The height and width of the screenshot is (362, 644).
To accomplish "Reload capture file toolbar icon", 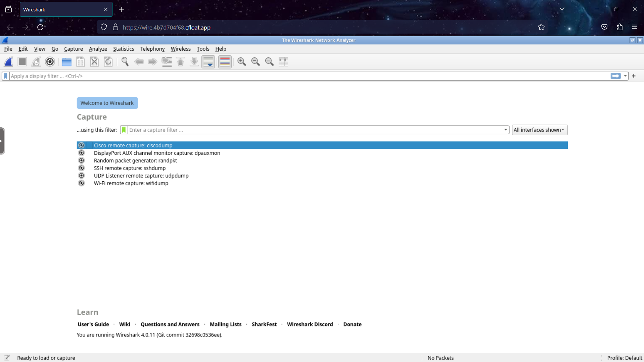I will click(x=108, y=62).
